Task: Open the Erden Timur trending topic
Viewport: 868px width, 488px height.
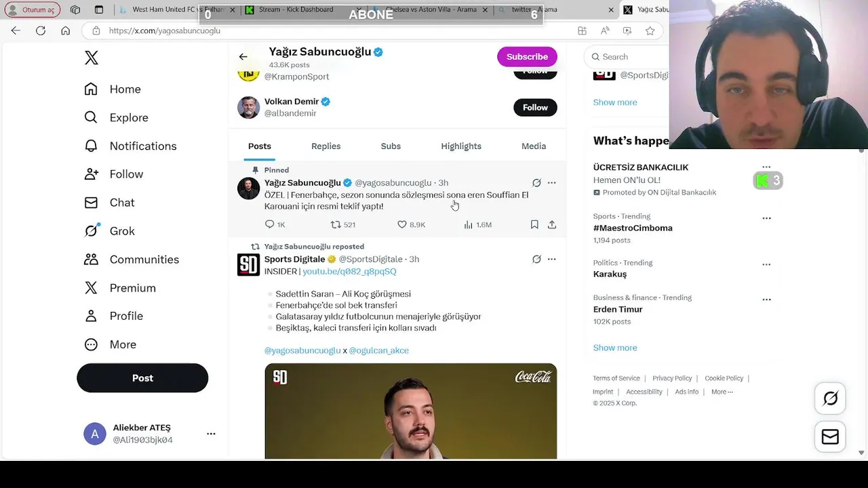Action: (618, 310)
